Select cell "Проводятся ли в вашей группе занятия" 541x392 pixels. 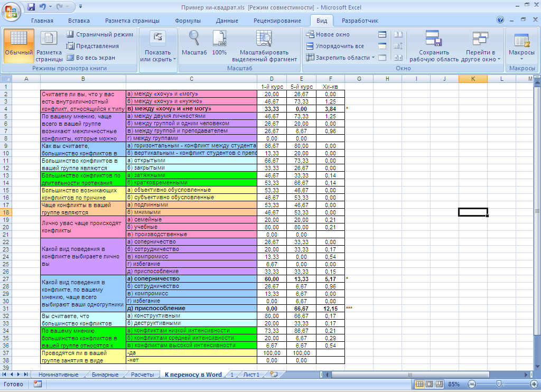click(x=83, y=357)
